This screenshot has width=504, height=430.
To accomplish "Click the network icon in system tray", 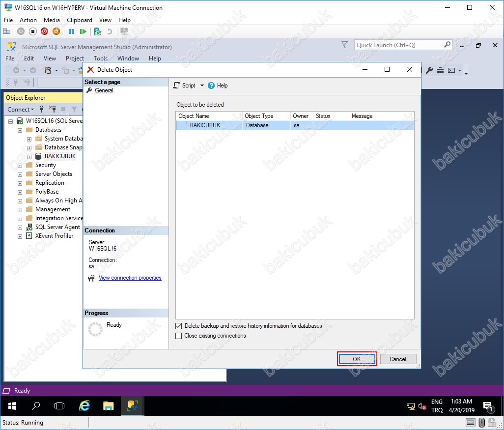I will (411, 406).
